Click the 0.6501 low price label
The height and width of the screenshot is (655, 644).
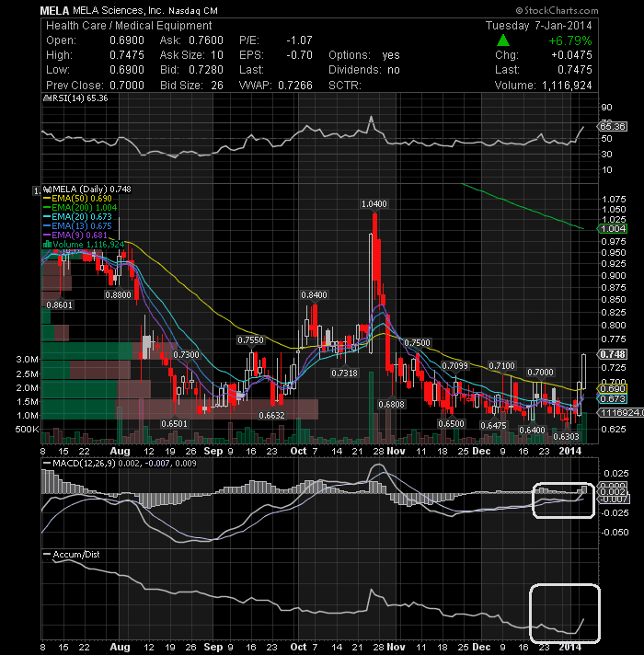click(x=174, y=423)
